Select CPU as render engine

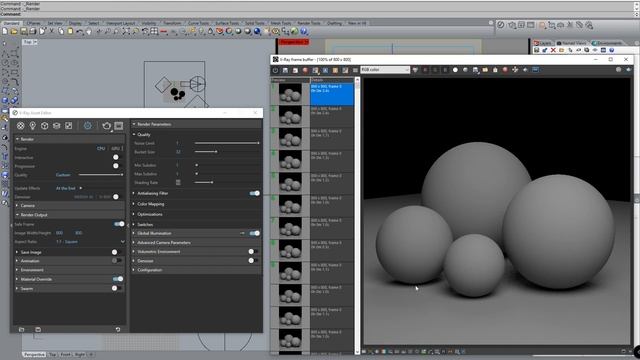[101, 148]
